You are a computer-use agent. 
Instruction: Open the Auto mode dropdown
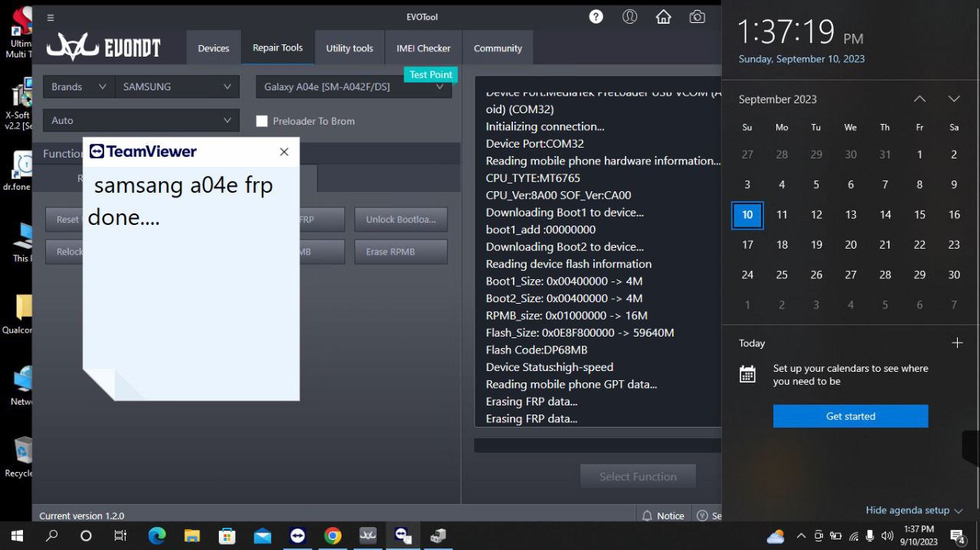pos(142,120)
